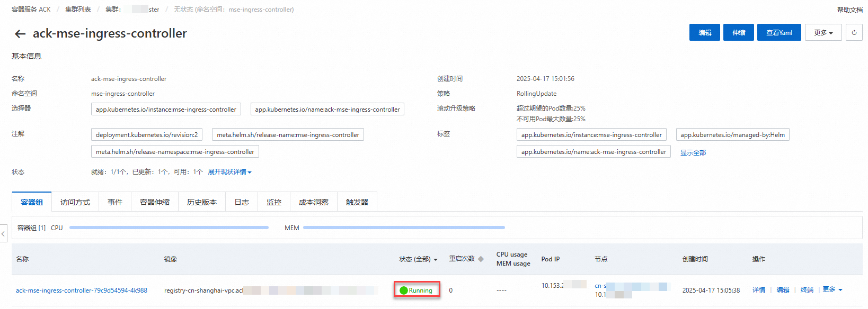
Task: Click annotation deployment.kubernetes.io/revision:2
Action: point(147,135)
